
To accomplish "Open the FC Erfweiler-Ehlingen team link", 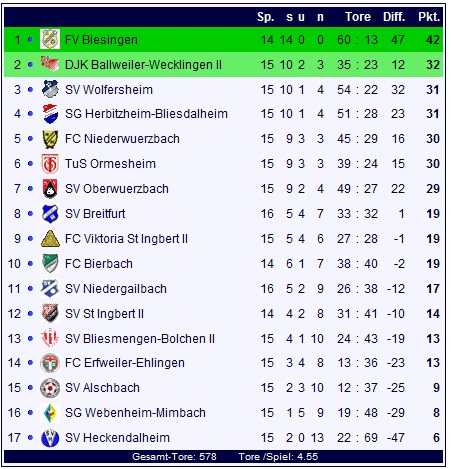I will tap(125, 363).
